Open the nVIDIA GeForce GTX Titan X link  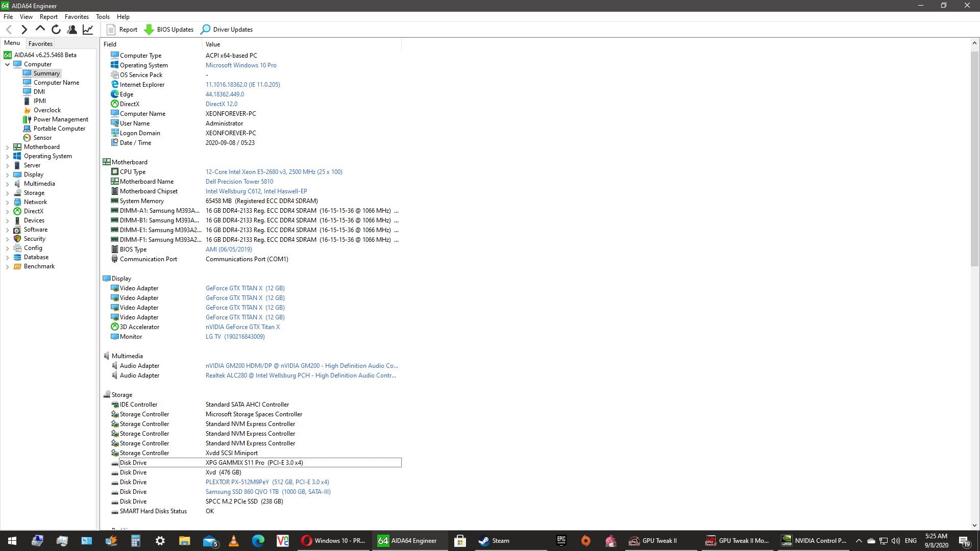click(x=242, y=327)
